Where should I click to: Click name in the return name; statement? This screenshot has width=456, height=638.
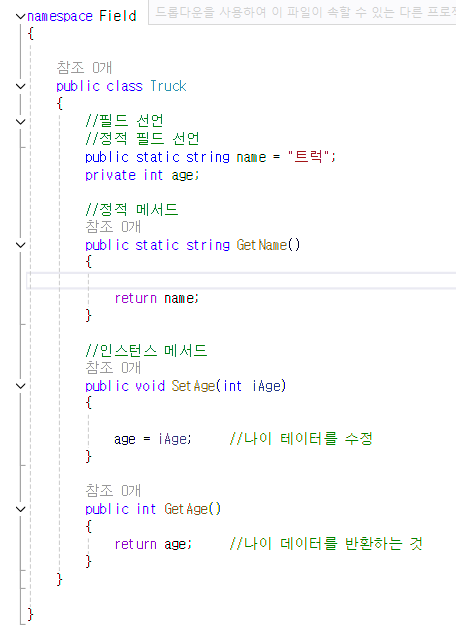(179, 299)
